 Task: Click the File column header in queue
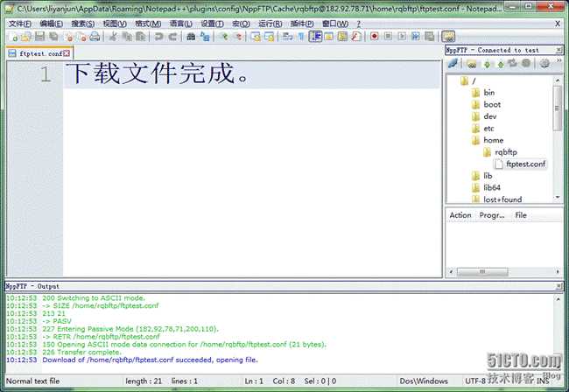[x=521, y=215]
